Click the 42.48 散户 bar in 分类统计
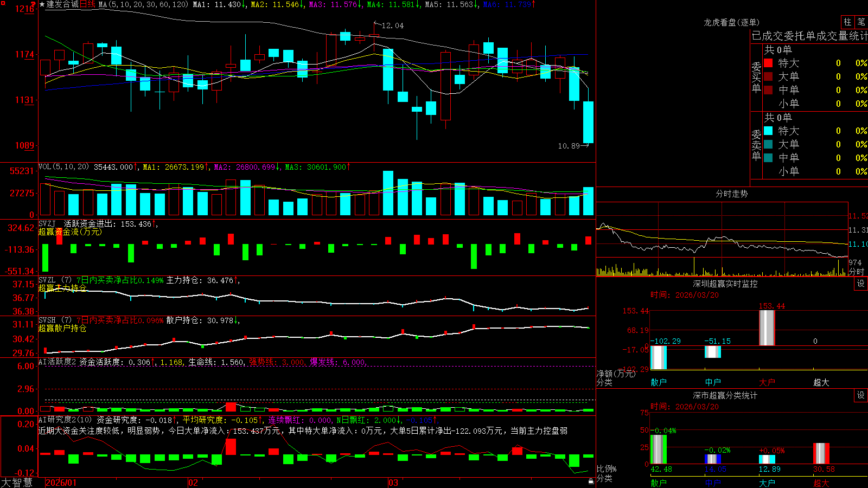Image resolution: width=868 pixels, height=488 pixels. click(658, 449)
